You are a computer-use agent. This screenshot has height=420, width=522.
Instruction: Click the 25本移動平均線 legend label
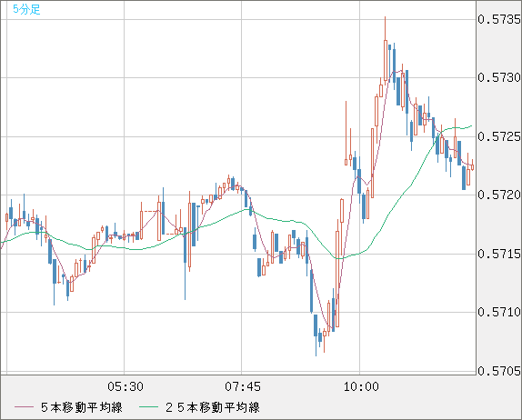point(213,407)
